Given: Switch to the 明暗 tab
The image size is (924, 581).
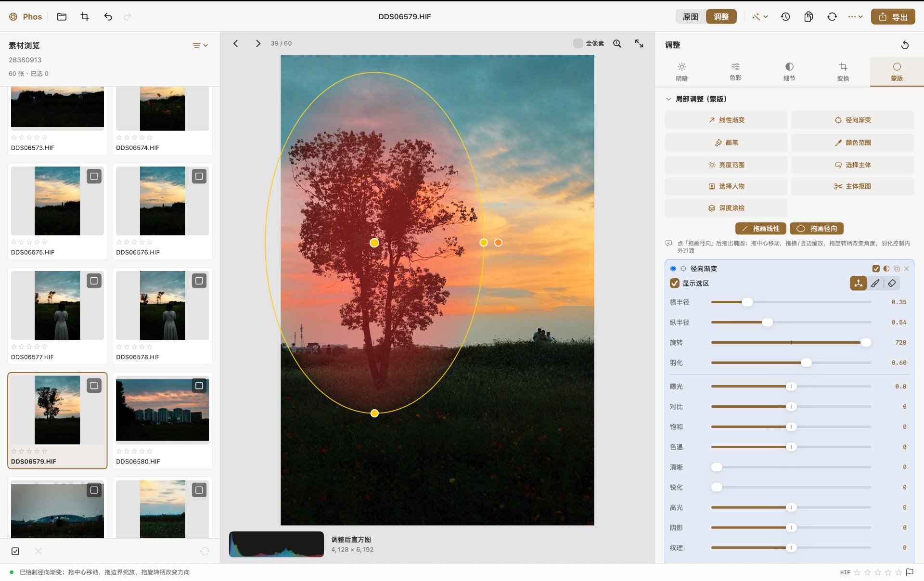Looking at the screenshot, I should tap(681, 71).
